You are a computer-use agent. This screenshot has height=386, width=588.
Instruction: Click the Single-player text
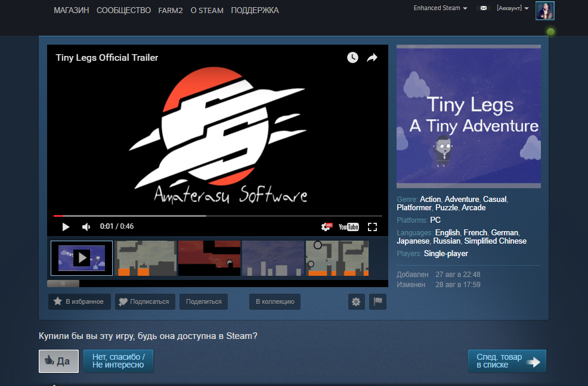pos(446,253)
